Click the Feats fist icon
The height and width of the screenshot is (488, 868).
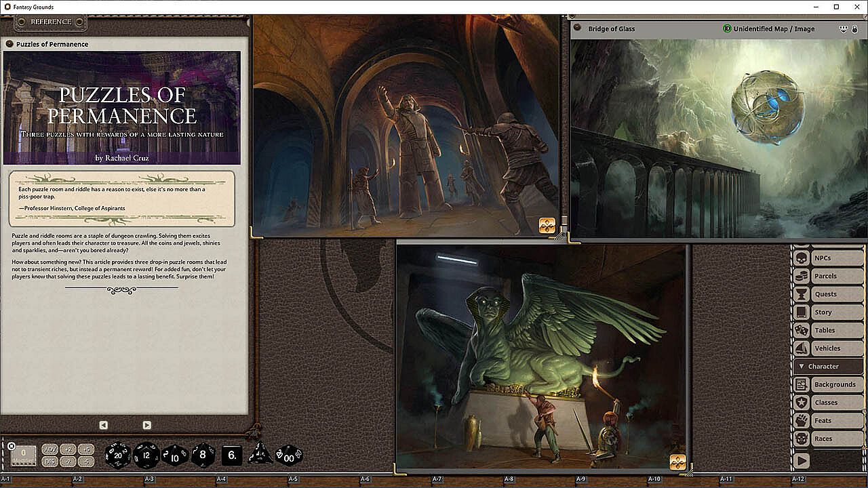coord(801,420)
